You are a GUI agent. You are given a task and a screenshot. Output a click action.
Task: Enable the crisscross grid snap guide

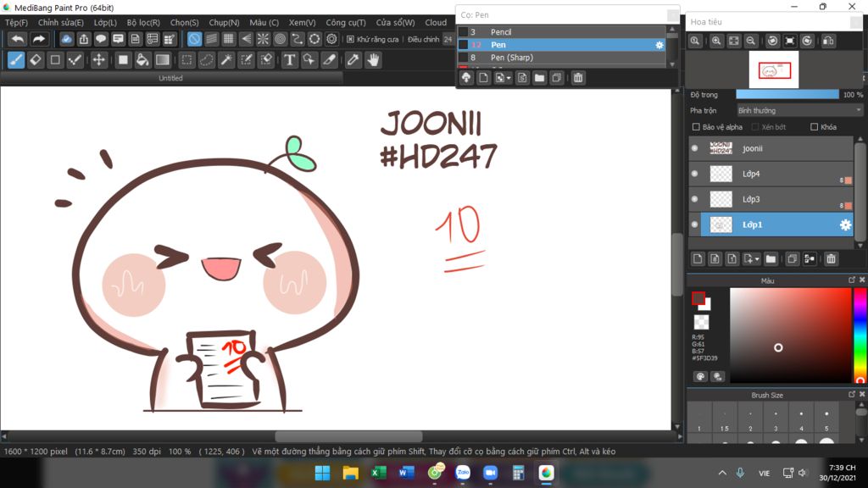click(x=229, y=39)
